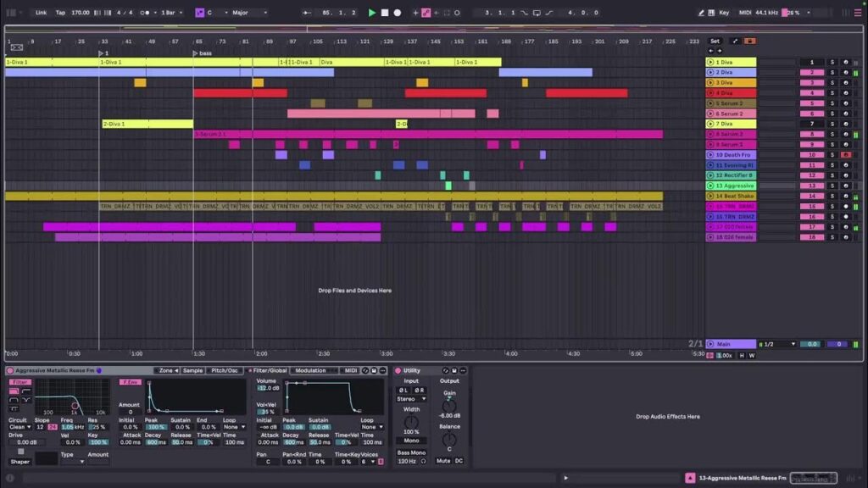Enable Link in the top-left toolbar
The image size is (868, 488).
point(40,13)
